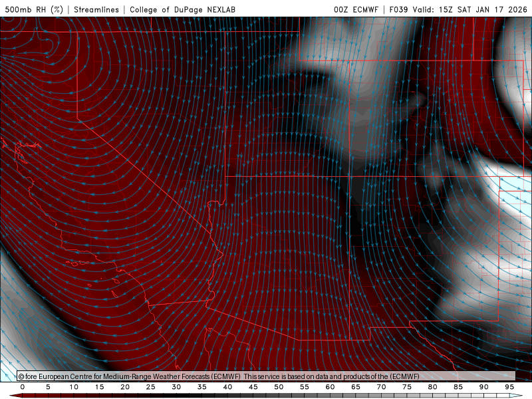Click the "30" label on the color scale

pyautogui.click(x=176, y=387)
